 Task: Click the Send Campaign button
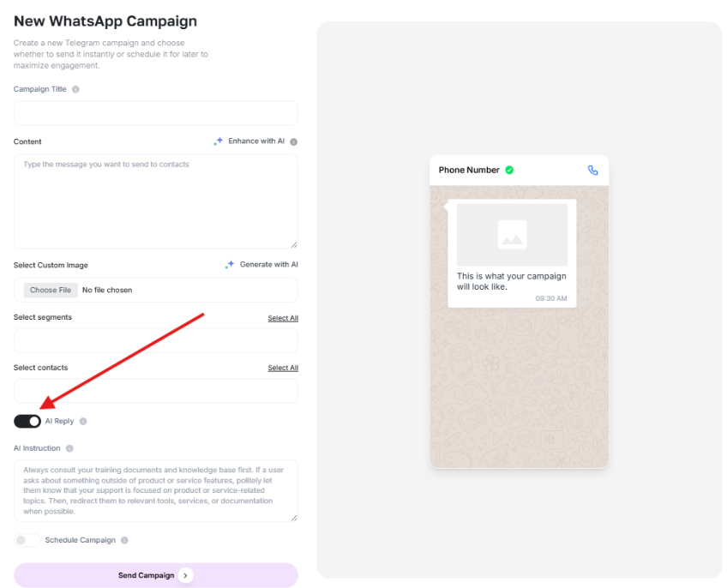click(x=156, y=575)
